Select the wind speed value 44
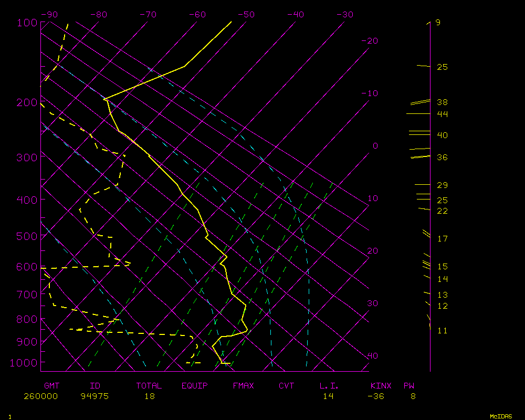Viewport: 525px width, 420px height. pos(442,114)
